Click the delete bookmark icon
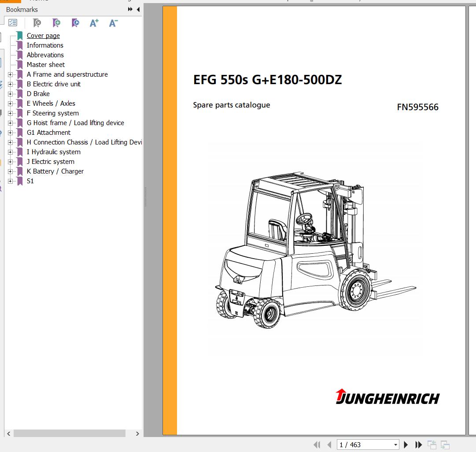This screenshot has width=476, height=452. pyautogui.click(x=37, y=23)
